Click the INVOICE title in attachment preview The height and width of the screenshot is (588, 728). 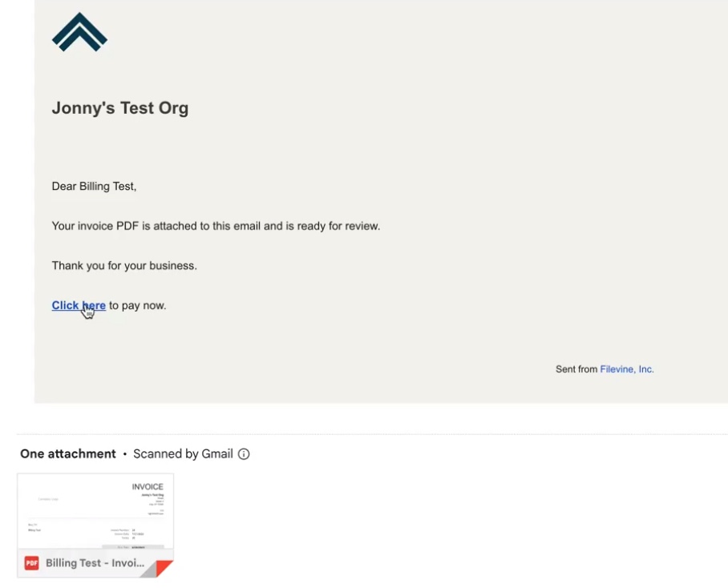148,486
